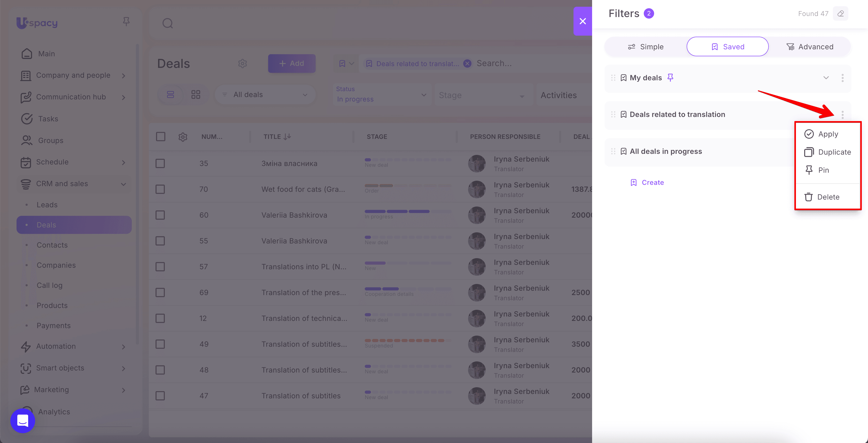Clear filters with the eraser icon

pyautogui.click(x=841, y=13)
